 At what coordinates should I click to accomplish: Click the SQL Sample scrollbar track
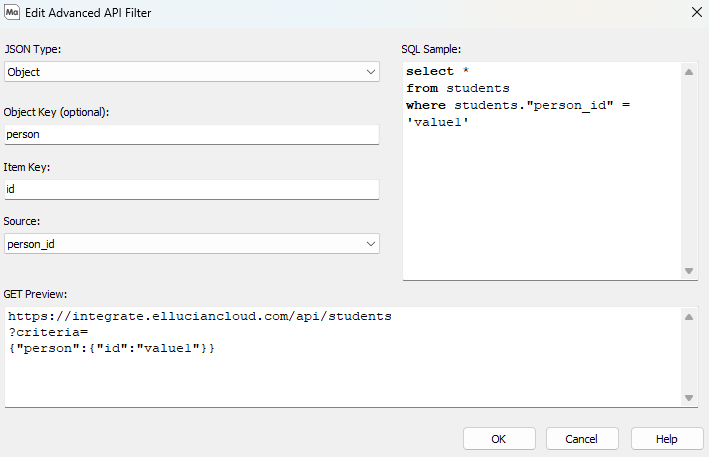tap(689, 170)
